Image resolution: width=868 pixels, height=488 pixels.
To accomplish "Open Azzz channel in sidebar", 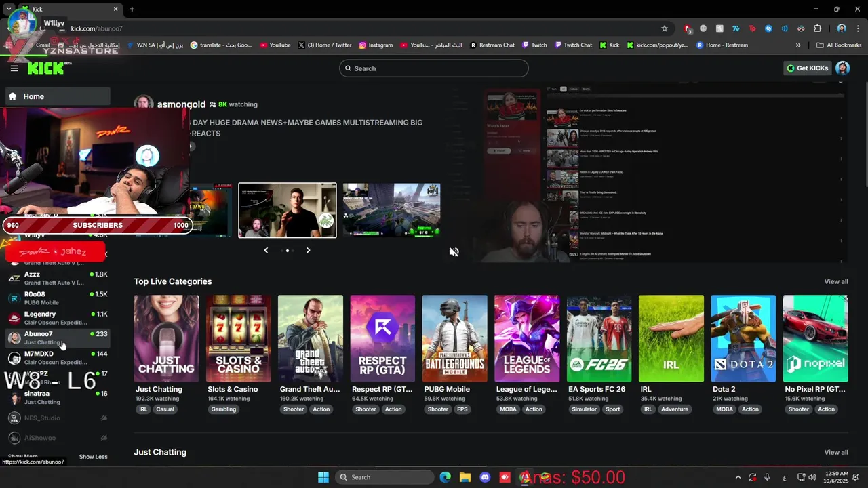I will (57, 278).
